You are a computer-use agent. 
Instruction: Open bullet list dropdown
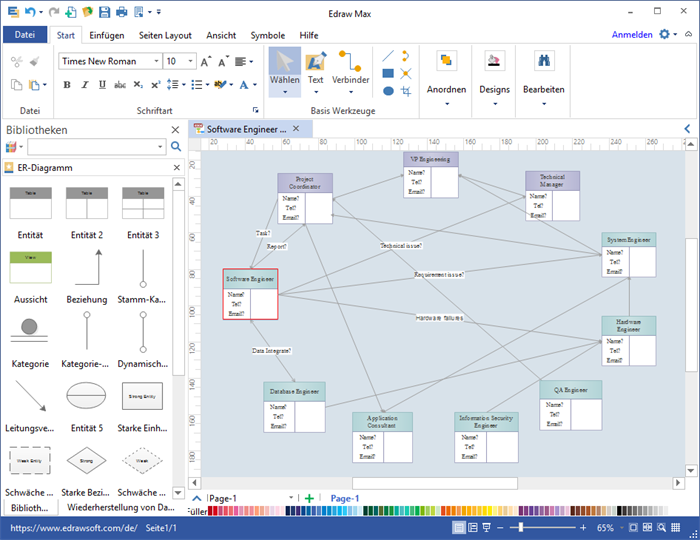207,84
